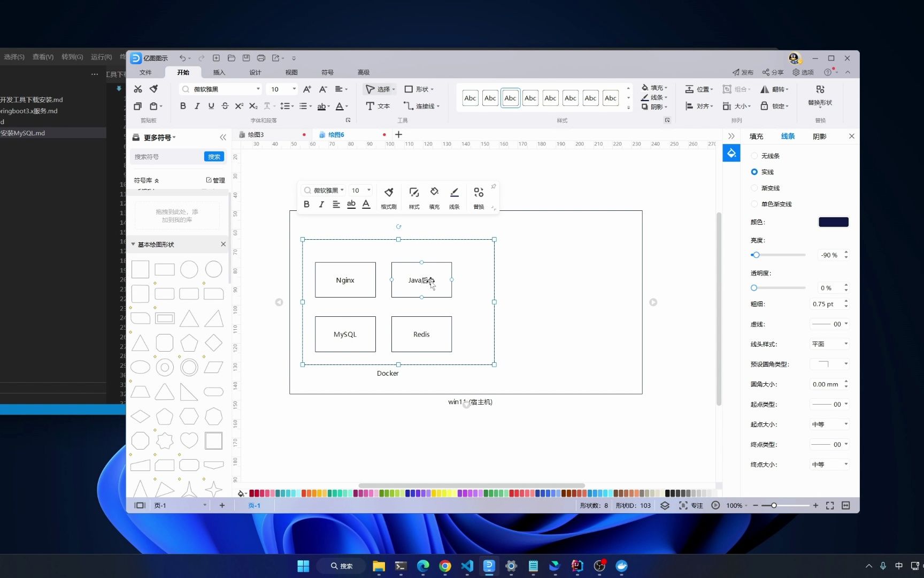Apply Superscript formatting in ribbon
Screen dimensions: 924x578
239,106
